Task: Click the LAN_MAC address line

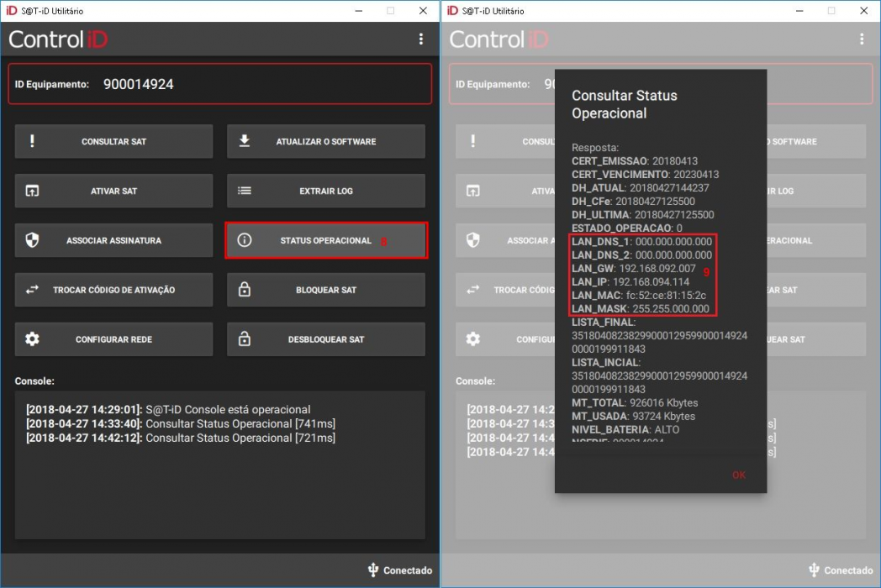Action: (x=639, y=296)
